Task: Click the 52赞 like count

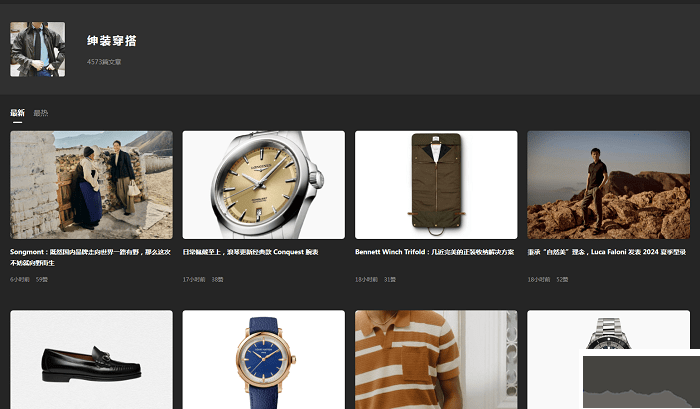Action: [x=562, y=279]
